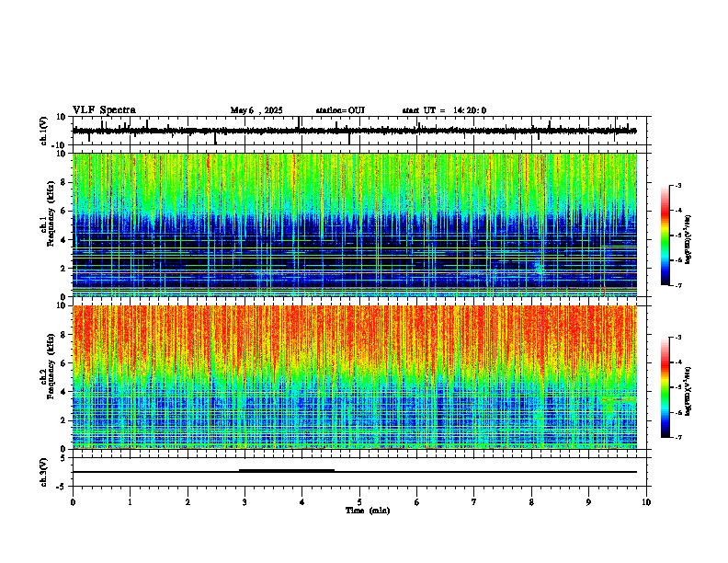Viewport: 728px width, 563px height.
Task: Click the "4" kHz tick on ch.2 spectrogram
Action: (64, 392)
